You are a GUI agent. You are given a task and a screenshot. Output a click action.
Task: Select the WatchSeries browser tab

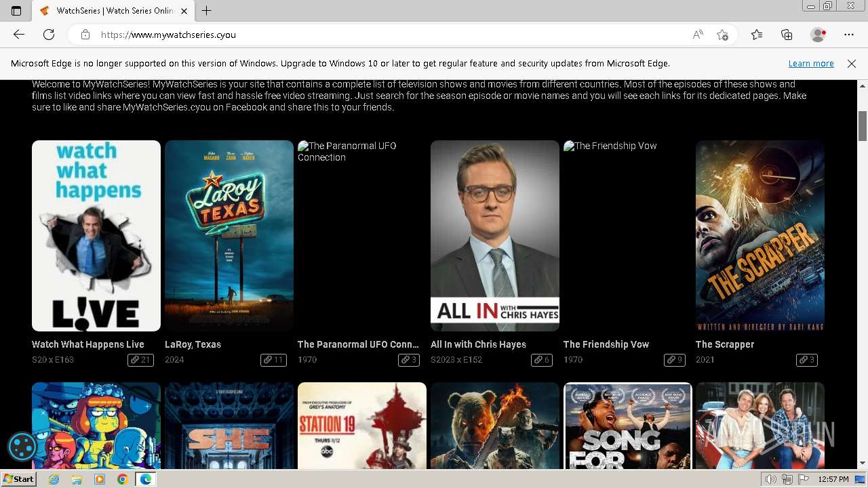click(x=114, y=11)
